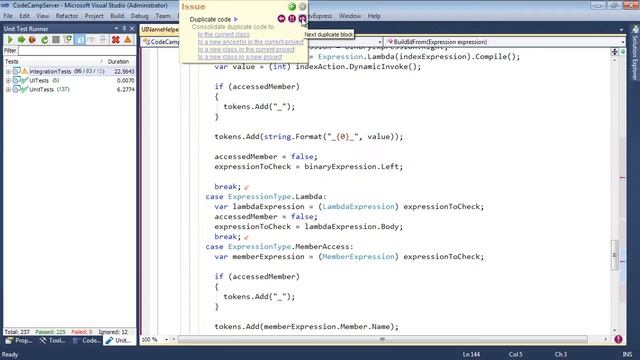Select the UITests row

69,80
